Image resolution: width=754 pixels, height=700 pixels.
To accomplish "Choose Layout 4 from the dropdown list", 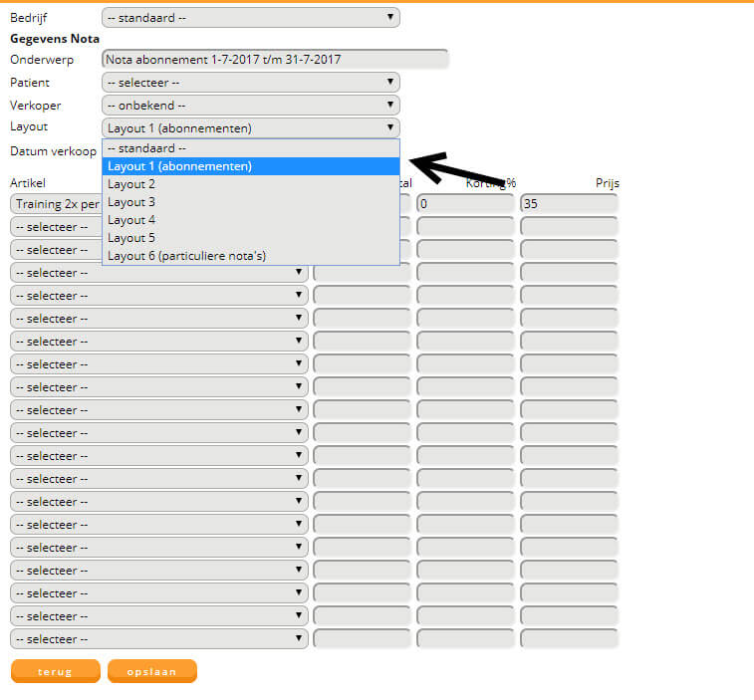I will pyautogui.click(x=250, y=220).
